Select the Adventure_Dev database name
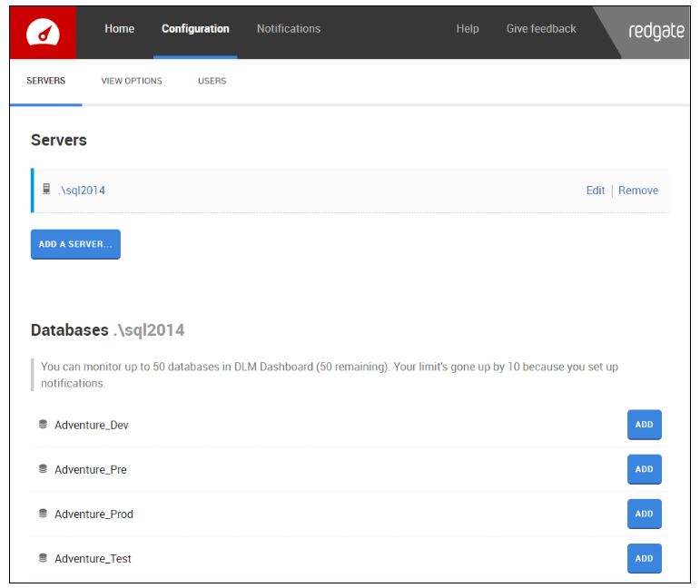 tap(92, 426)
